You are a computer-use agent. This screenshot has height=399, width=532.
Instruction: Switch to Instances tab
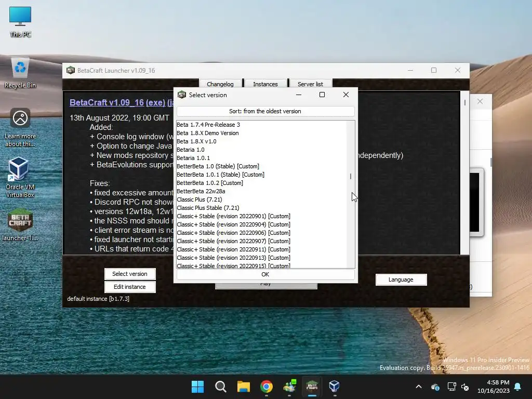click(265, 84)
